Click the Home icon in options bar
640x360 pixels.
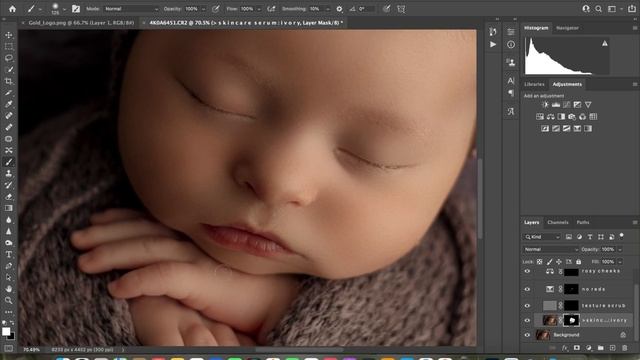(x=12, y=9)
